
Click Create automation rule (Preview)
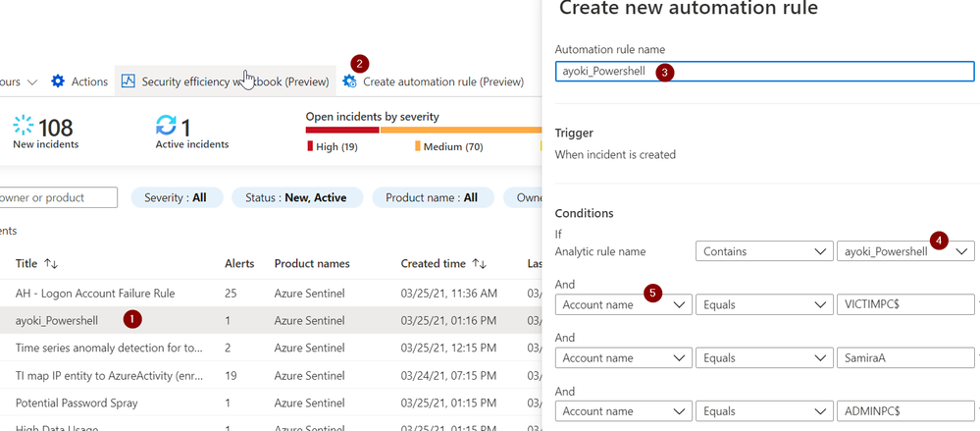pyautogui.click(x=445, y=81)
